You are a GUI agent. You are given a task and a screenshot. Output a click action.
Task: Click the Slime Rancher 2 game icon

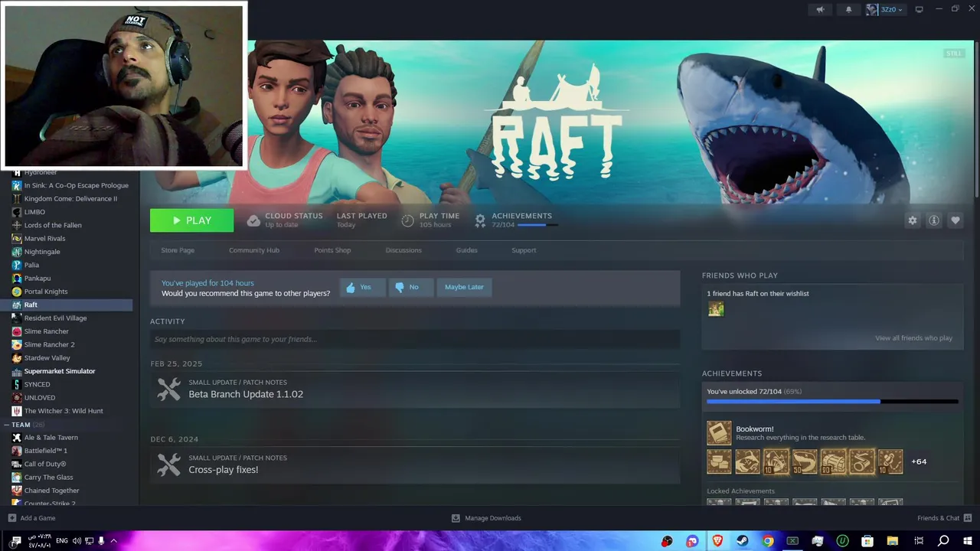click(x=17, y=344)
